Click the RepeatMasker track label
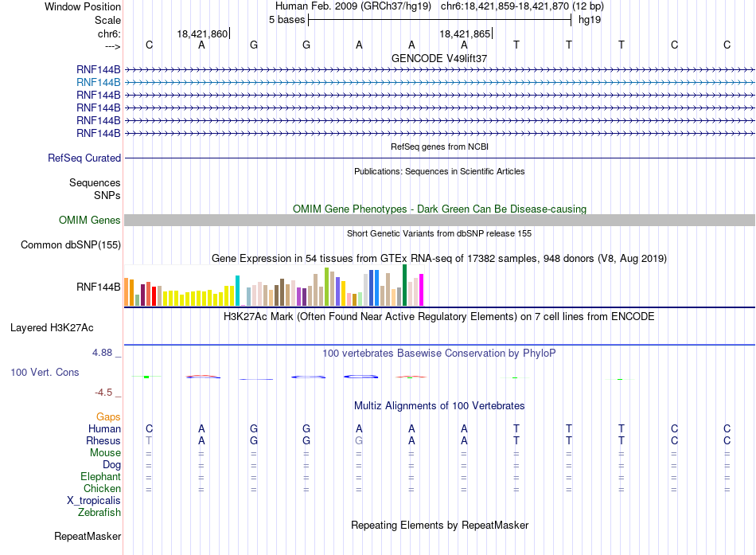This screenshot has width=756, height=555. point(88,537)
